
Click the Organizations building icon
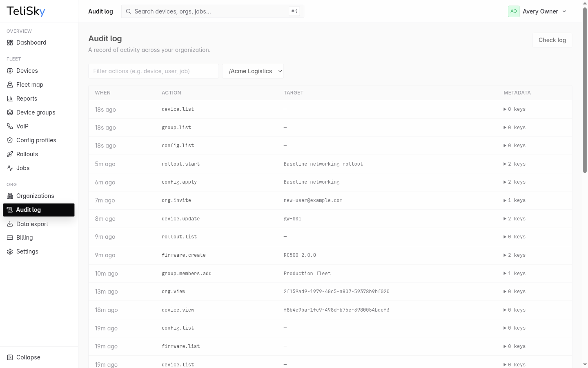click(10, 196)
